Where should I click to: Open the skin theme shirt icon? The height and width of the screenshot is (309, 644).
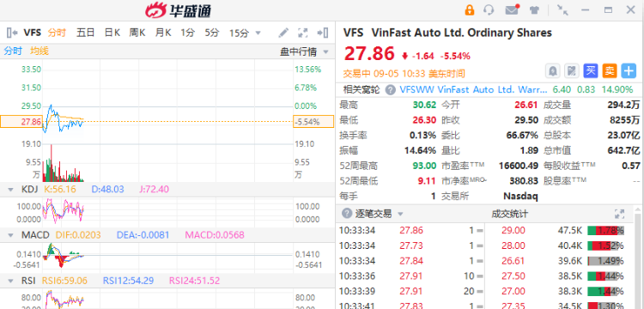coord(534,9)
